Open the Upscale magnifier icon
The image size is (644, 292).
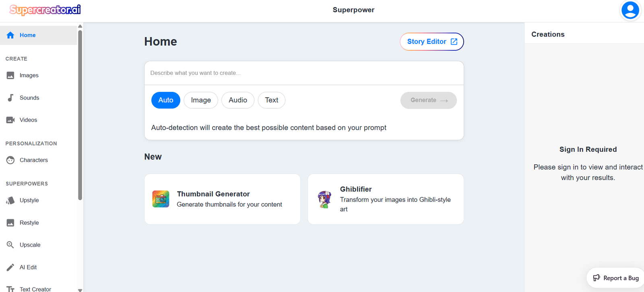[10, 245]
